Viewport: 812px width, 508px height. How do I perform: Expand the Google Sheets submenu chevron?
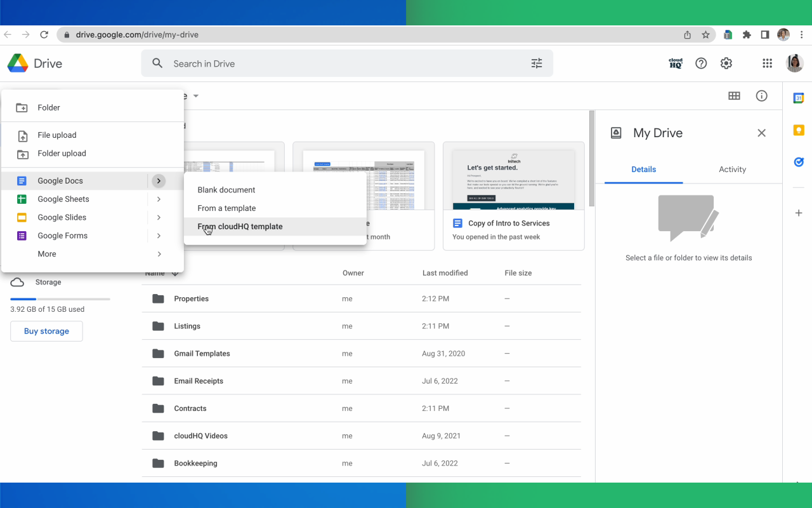coord(159,199)
